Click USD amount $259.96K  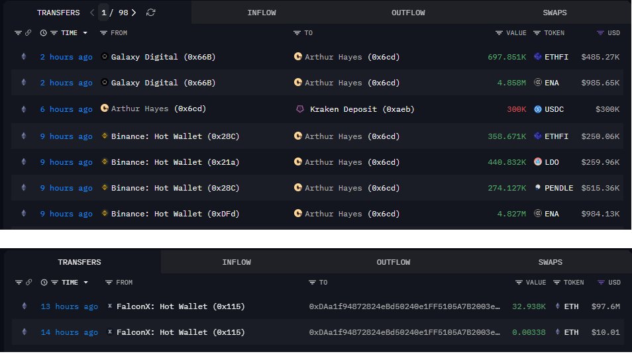600,162
